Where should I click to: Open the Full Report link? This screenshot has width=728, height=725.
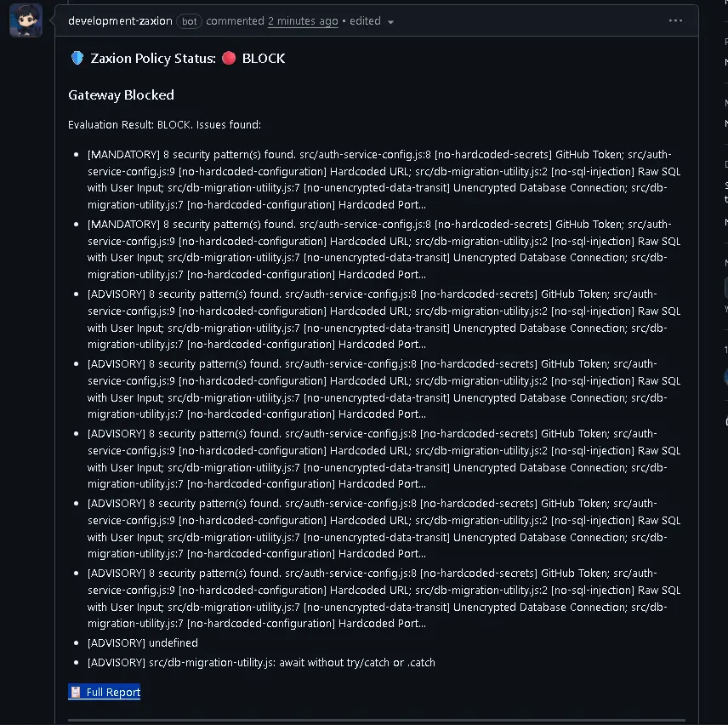[113, 692]
